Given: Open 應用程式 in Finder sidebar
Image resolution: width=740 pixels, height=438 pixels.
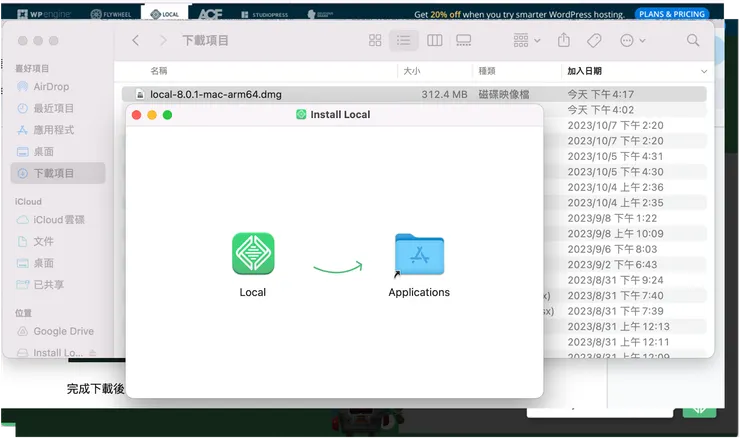Looking at the screenshot, I should [x=53, y=130].
